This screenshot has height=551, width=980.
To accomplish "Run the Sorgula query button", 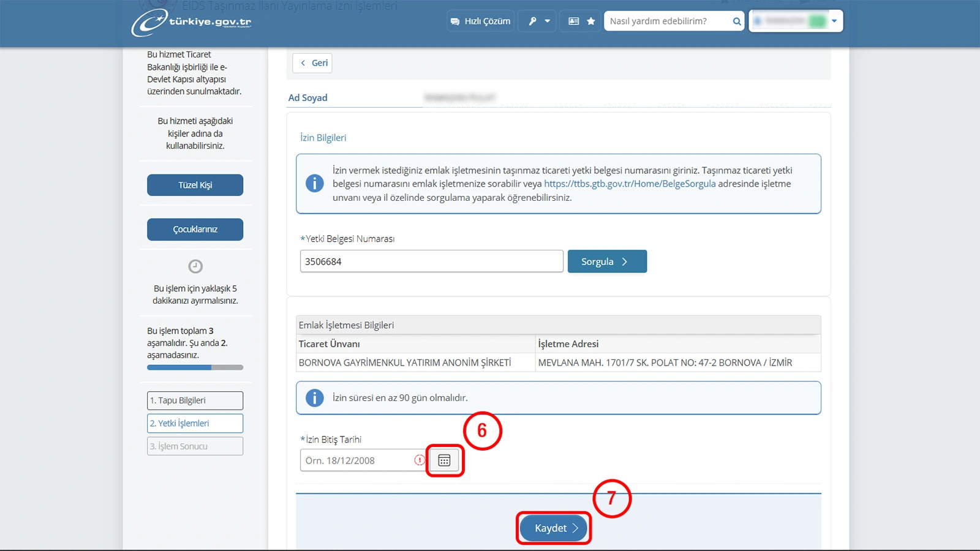I will pos(607,261).
